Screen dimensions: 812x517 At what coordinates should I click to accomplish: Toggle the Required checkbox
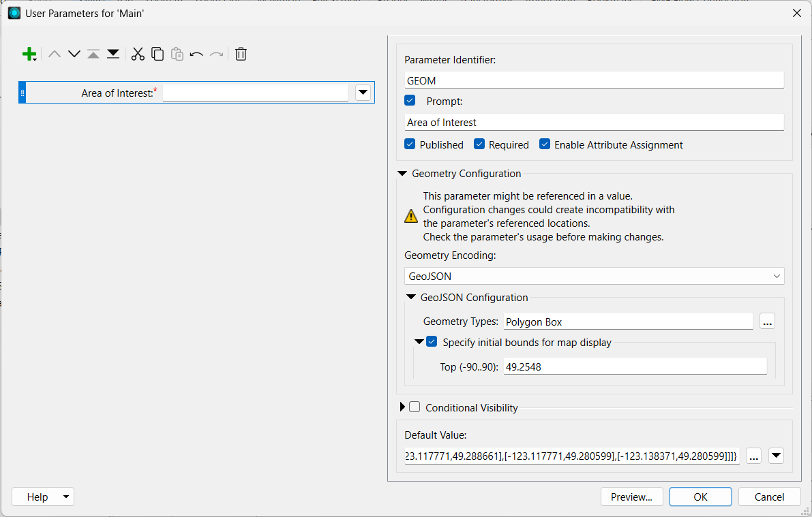click(479, 144)
